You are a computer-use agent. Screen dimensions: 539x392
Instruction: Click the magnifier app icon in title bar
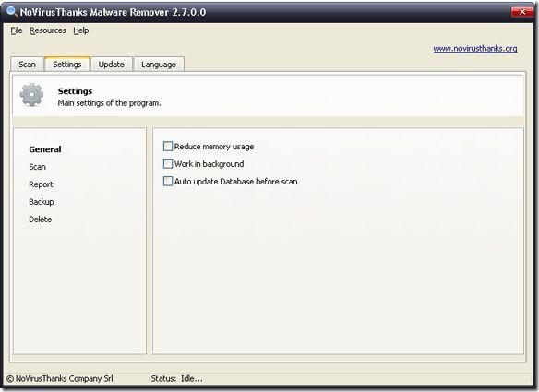pos(12,11)
